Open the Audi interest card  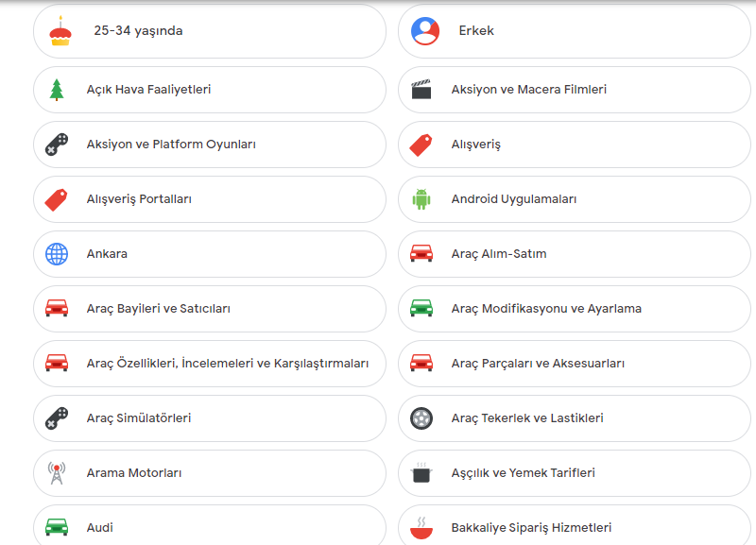pyautogui.click(x=209, y=527)
